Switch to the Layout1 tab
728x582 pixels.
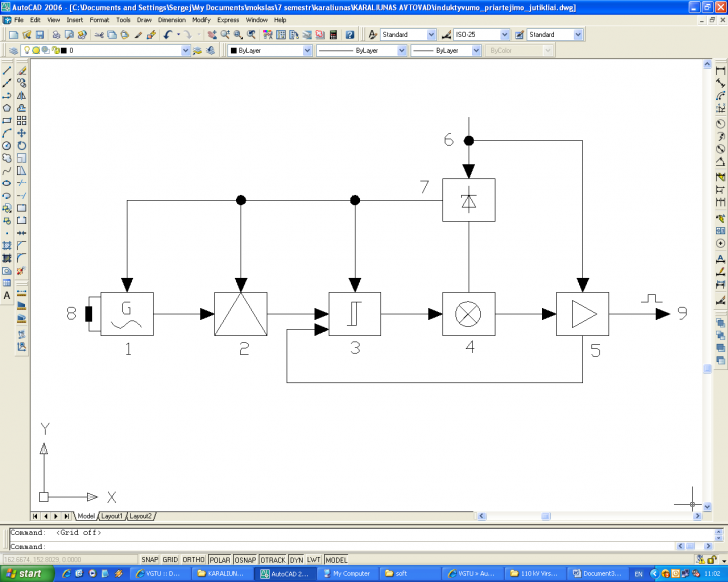pyautogui.click(x=111, y=516)
